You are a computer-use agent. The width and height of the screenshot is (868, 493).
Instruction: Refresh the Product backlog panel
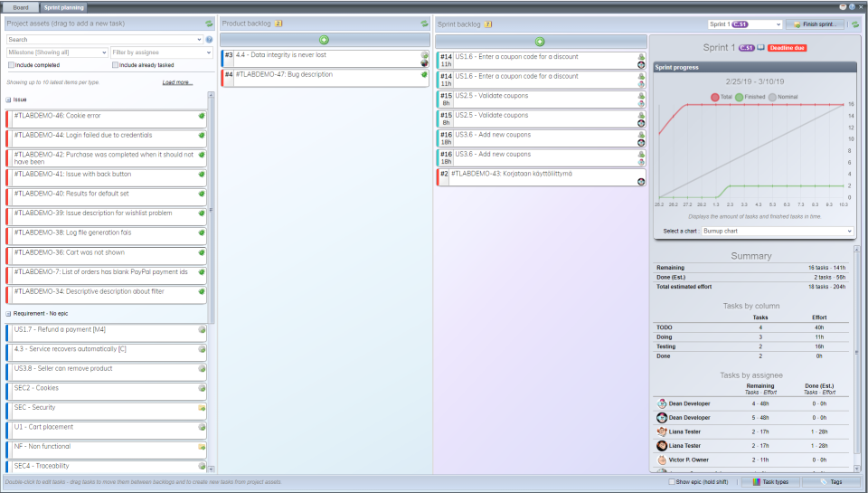(424, 24)
